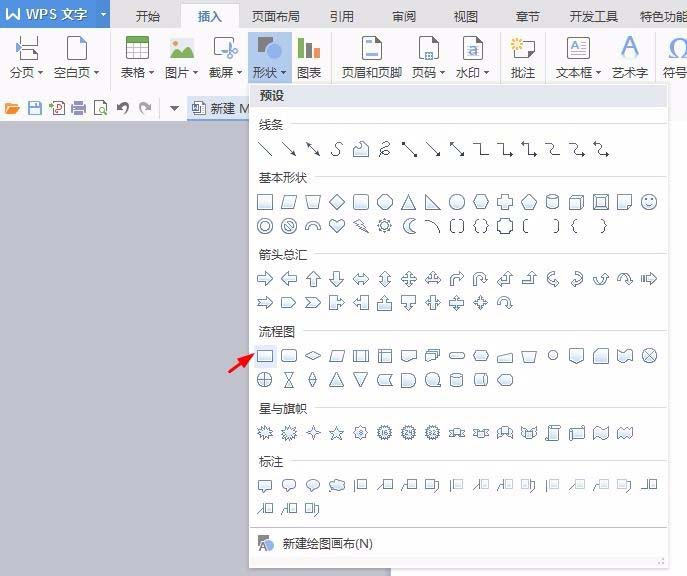The image size is (687, 576).
Task: Expand the Table (表格) dropdown
Action: [137, 58]
